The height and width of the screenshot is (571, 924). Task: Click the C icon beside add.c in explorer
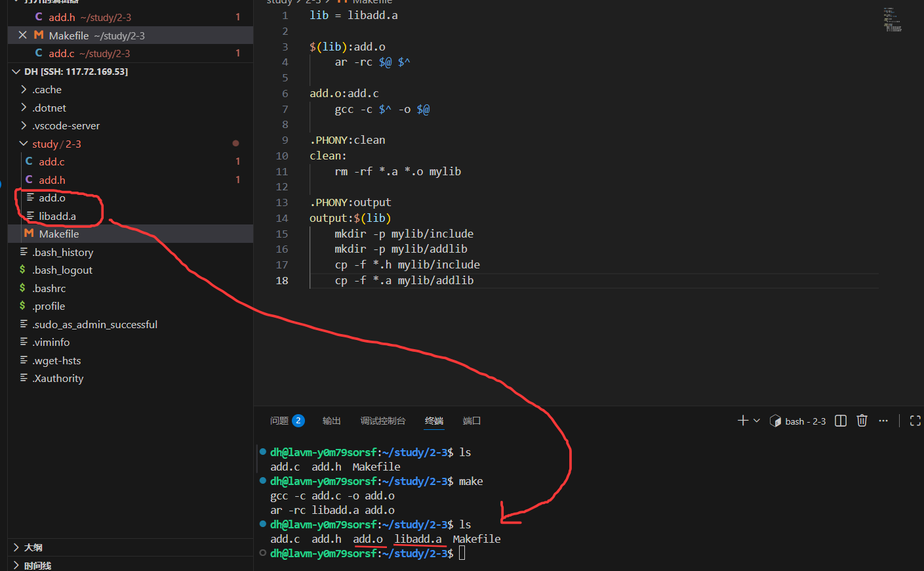(x=29, y=161)
